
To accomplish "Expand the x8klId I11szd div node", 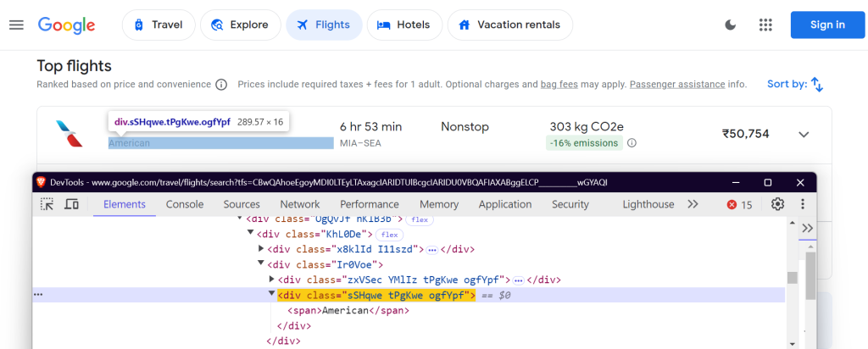I will (262, 249).
